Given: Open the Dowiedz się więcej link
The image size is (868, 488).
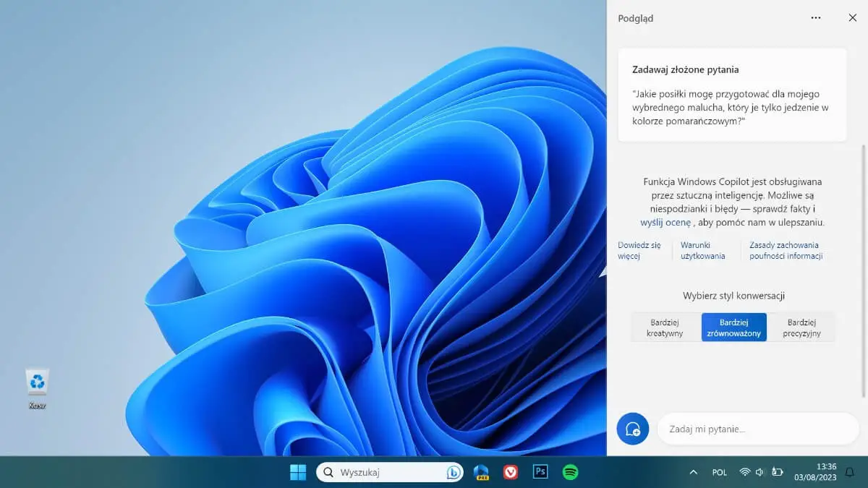Looking at the screenshot, I should tap(639, 249).
